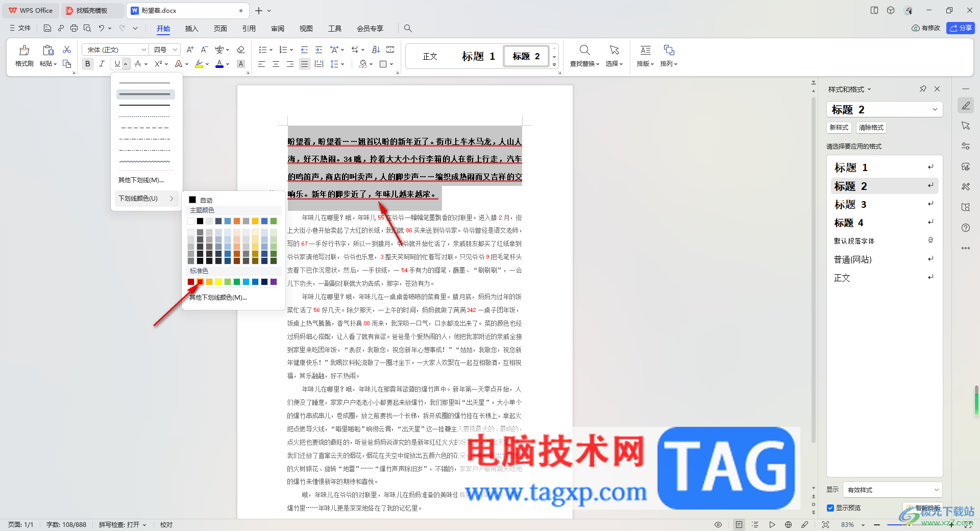980x531 pixels.
Task: Click the 清除格式 button
Action: coord(871,127)
